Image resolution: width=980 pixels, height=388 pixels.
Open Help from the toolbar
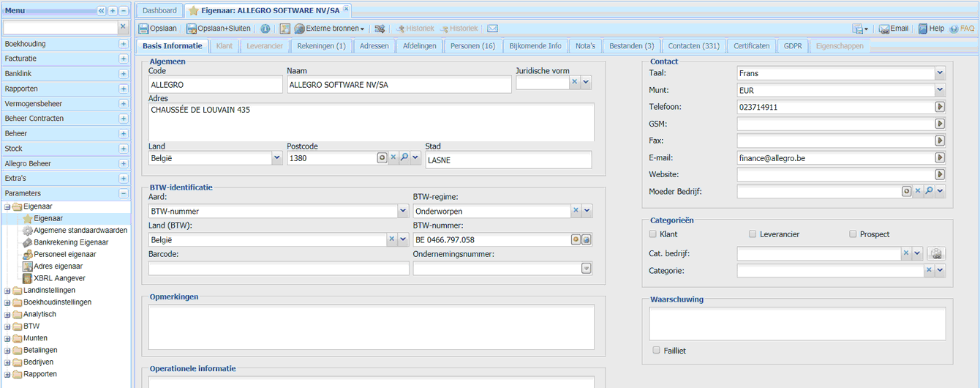931,29
